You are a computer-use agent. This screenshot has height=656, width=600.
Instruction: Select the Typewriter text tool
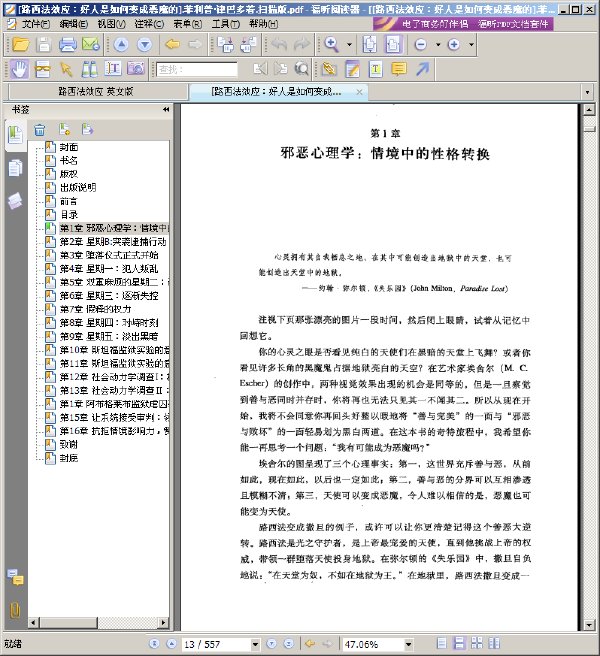point(375,69)
